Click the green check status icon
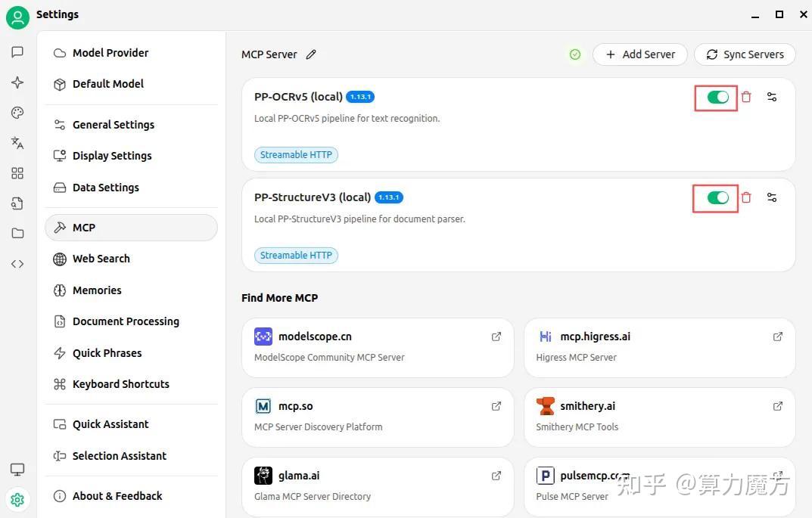This screenshot has width=812, height=518. [x=575, y=54]
